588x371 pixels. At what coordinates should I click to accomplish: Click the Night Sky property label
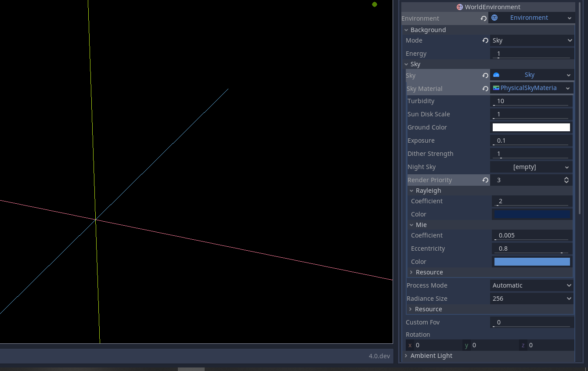point(422,167)
